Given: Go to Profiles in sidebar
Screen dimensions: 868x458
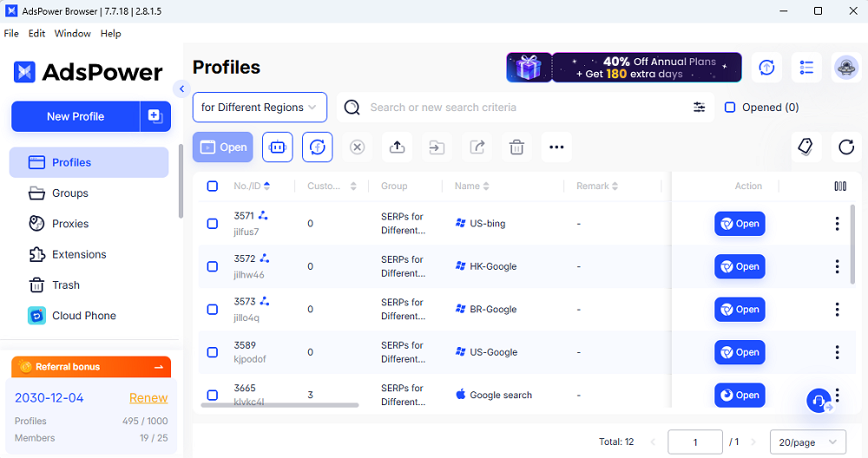Looking at the screenshot, I should [89, 162].
